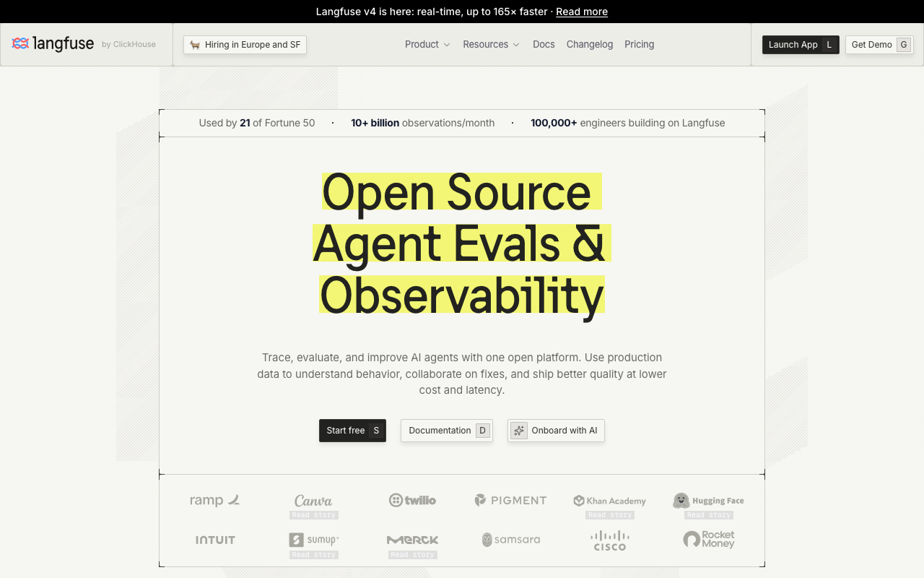Click the Get Demo button
Screen dimensions: 924x578
(879, 45)
